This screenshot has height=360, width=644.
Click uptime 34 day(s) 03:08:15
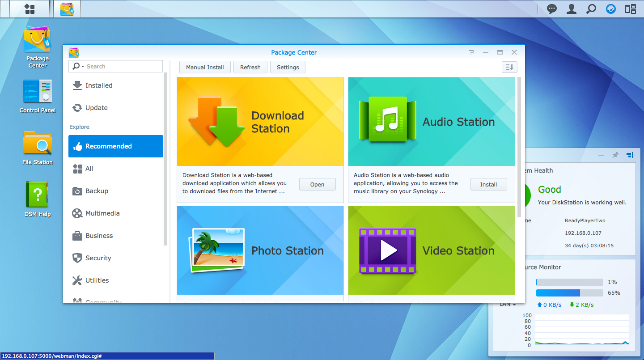click(x=589, y=246)
